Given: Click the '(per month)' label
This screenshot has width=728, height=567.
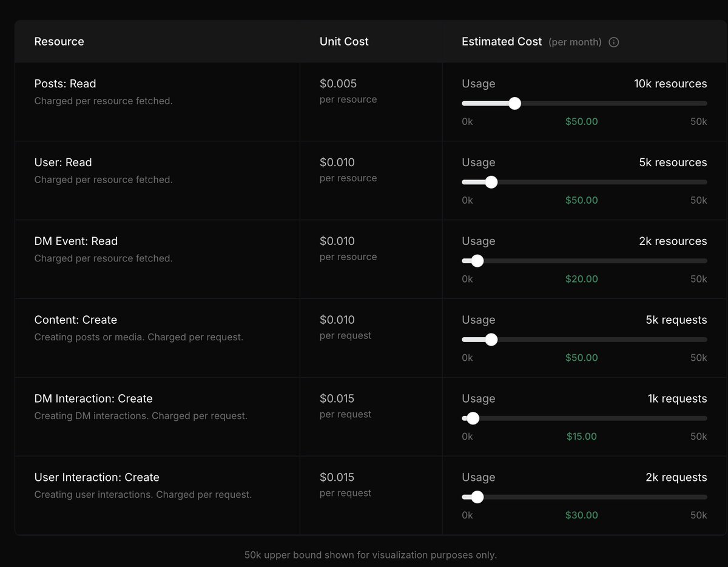Looking at the screenshot, I should pyautogui.click(x=575, y=42).
